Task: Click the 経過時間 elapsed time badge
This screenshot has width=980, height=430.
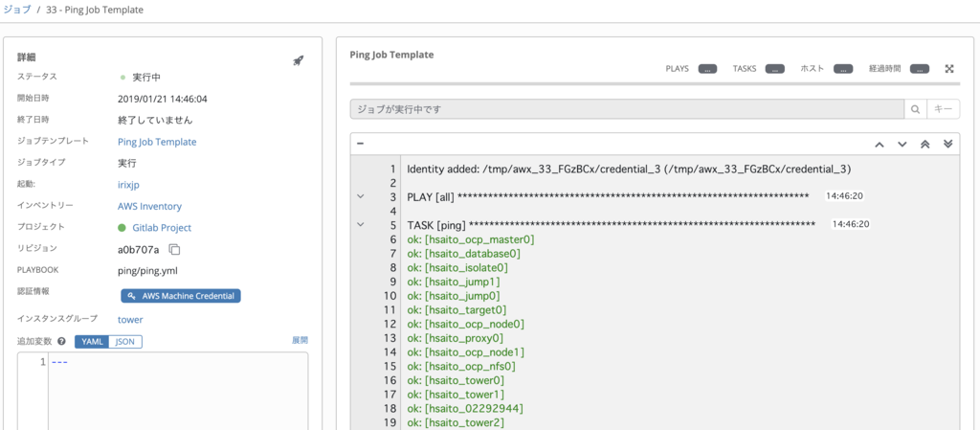Action: (920, 69)
